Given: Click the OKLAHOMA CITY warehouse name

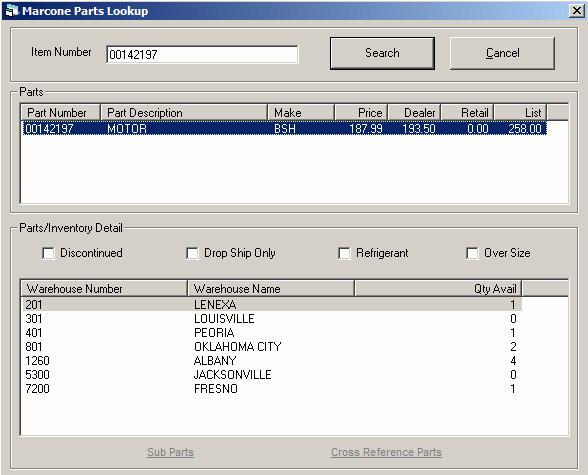Looking at the screenshot, I should coord(237,346).
